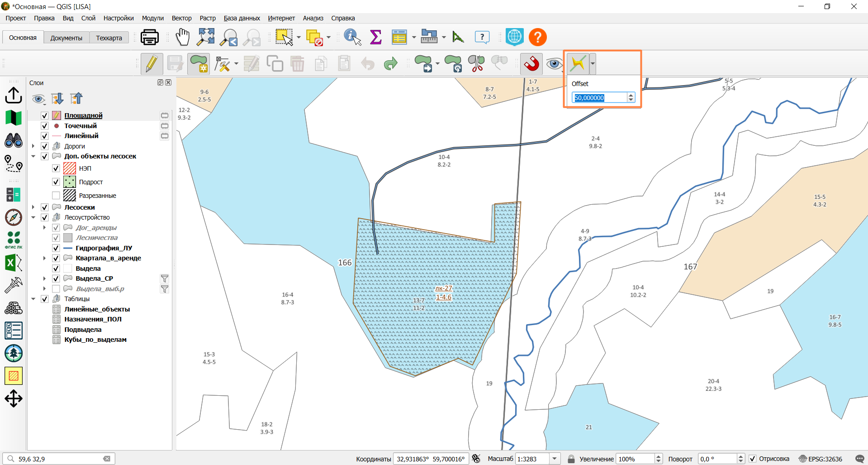Viewport: 868px width, 465px height.
Task: Open the Масштаб scale dropdown
Action: [555, 459]
